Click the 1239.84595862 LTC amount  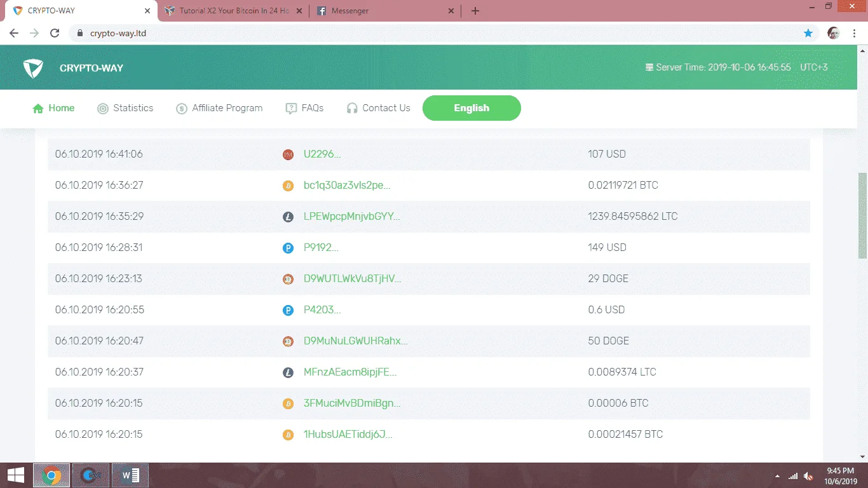633,217
